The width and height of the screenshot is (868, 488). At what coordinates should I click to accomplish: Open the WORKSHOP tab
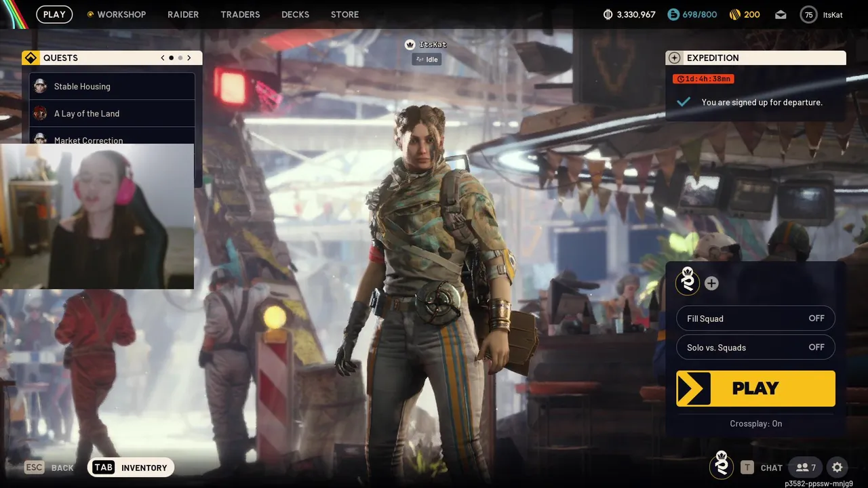click(121, 14)
